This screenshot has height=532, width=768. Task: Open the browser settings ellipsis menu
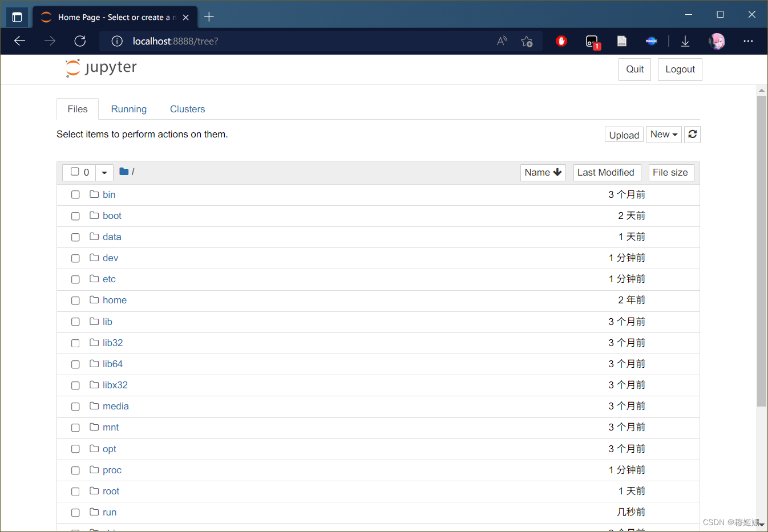(x=748, y=41)
